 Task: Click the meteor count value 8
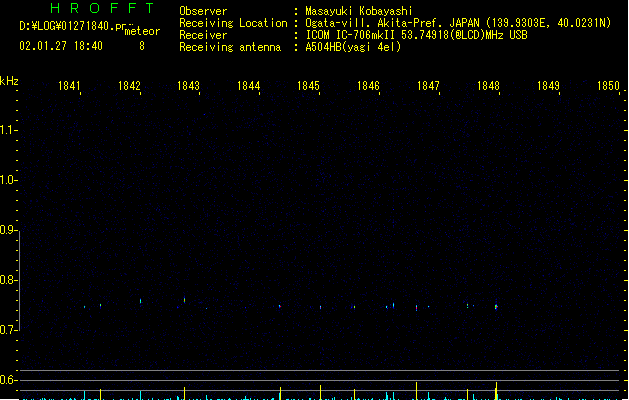142,46
